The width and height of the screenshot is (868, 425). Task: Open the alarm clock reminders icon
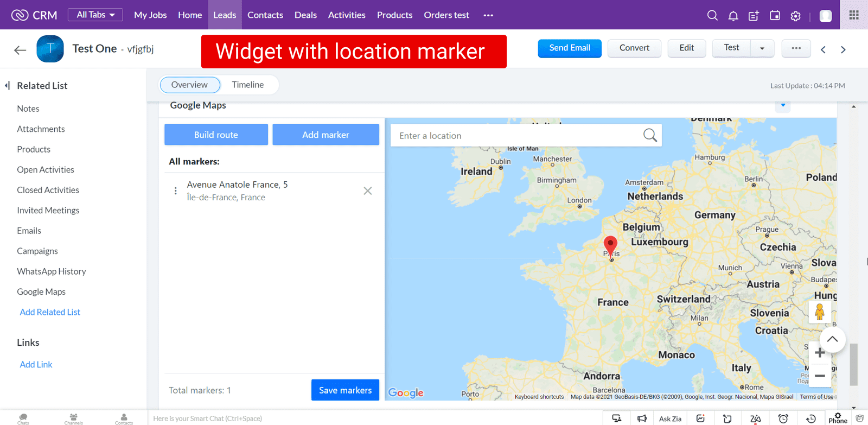(783, 418)
